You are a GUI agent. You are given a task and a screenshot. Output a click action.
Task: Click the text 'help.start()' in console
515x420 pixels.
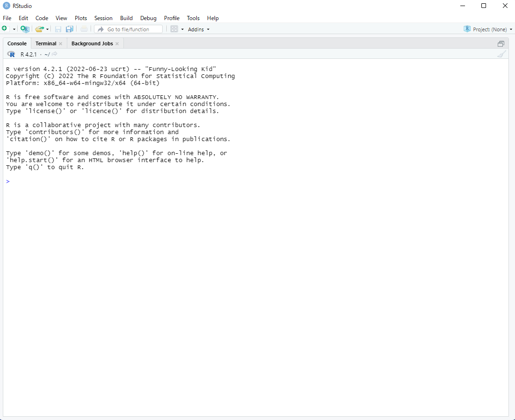pyautogui.click(x=32, y=160)
